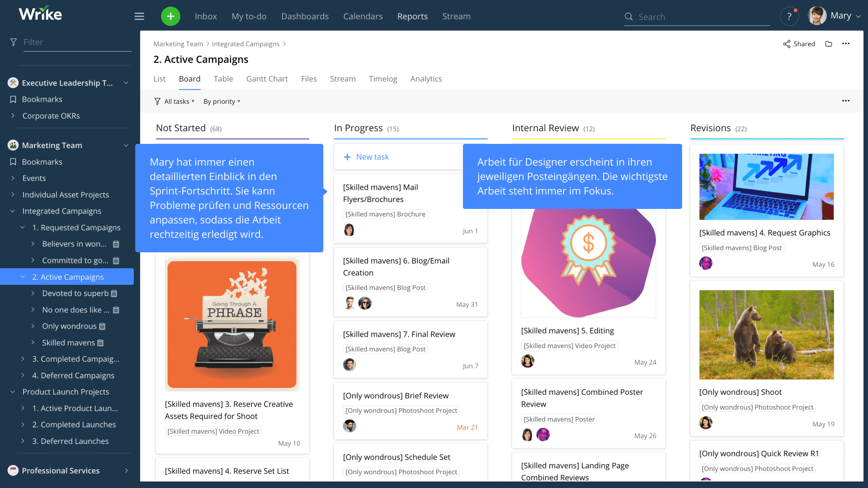This screenshot has width=868, height=488.
Task: Click Mary's profile avatar
Action: [x=817, y=16]
